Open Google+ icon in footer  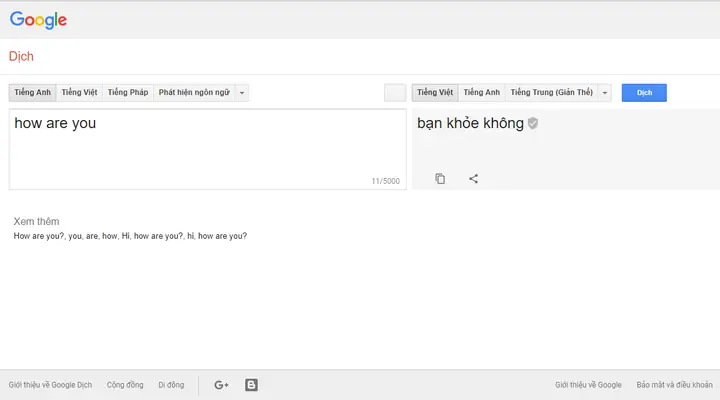pos(221,385)
